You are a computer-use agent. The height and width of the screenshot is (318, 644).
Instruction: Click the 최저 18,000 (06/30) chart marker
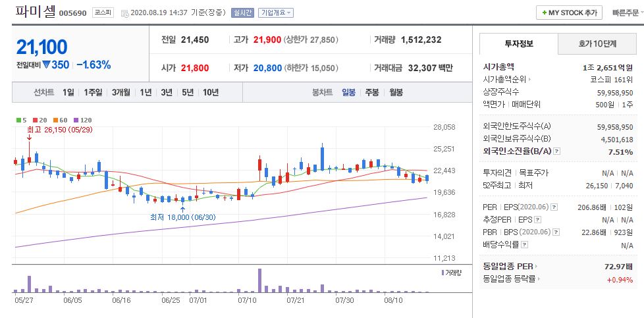[183, 217]
